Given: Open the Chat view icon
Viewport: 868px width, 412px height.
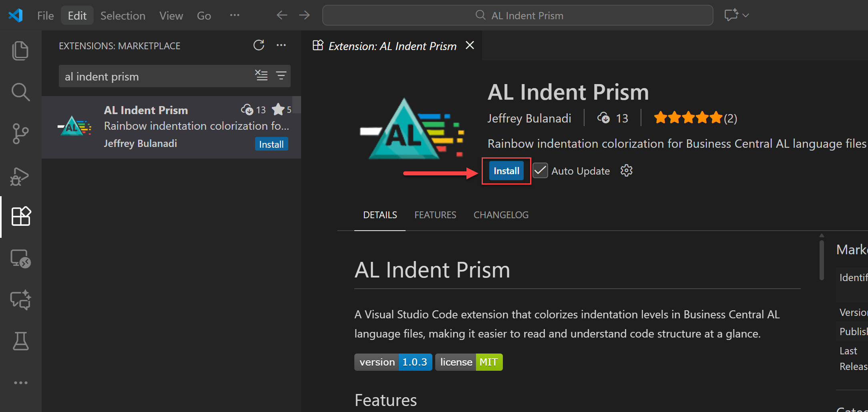Looking at the screenshot, I should click(x=20, y=300).
